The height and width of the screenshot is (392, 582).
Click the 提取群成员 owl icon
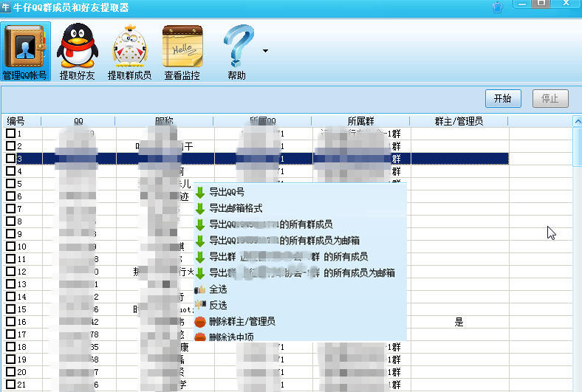pyautogui.click(x=129, y=51)
